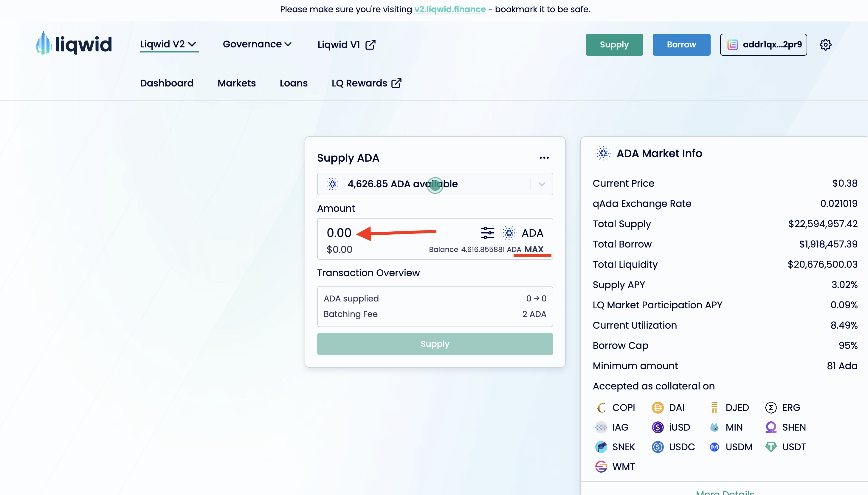
Task: Click the Supply button under Transaction Overview
Action: (x=435, y=344)
